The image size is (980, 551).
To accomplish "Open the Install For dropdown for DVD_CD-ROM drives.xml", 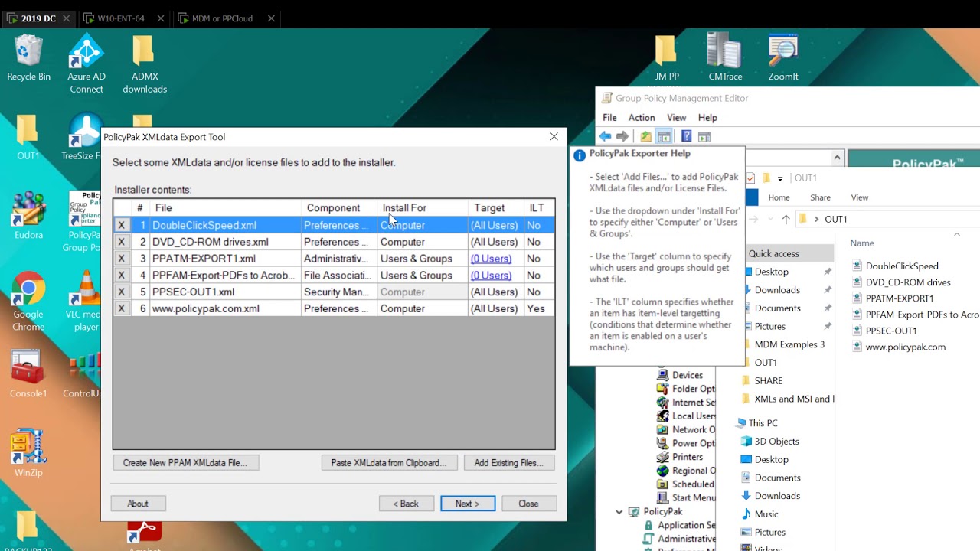I will [x=423, y=242].
